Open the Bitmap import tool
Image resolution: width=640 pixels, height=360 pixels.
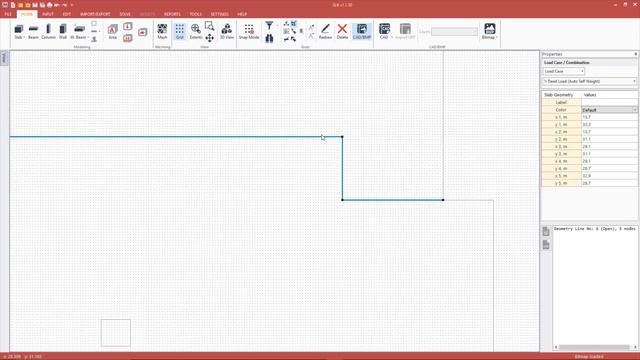pos(489,31)
